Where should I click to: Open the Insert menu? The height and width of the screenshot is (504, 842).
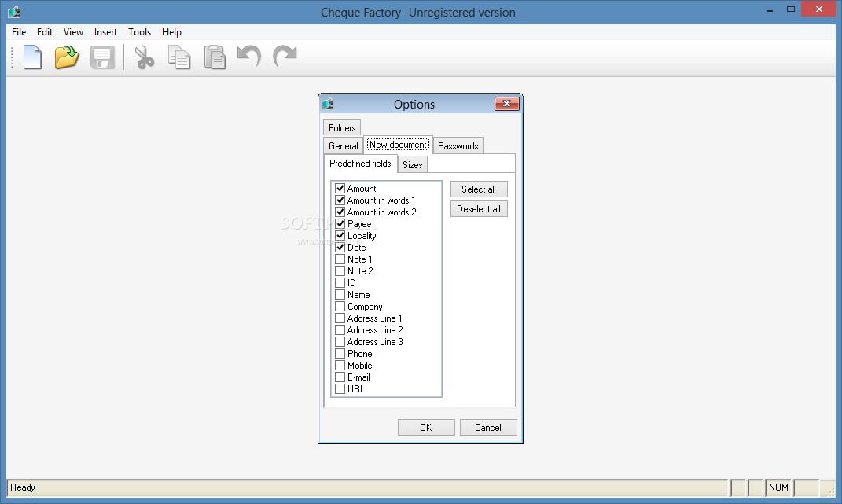pyautogui.click(x=105, y=32)
